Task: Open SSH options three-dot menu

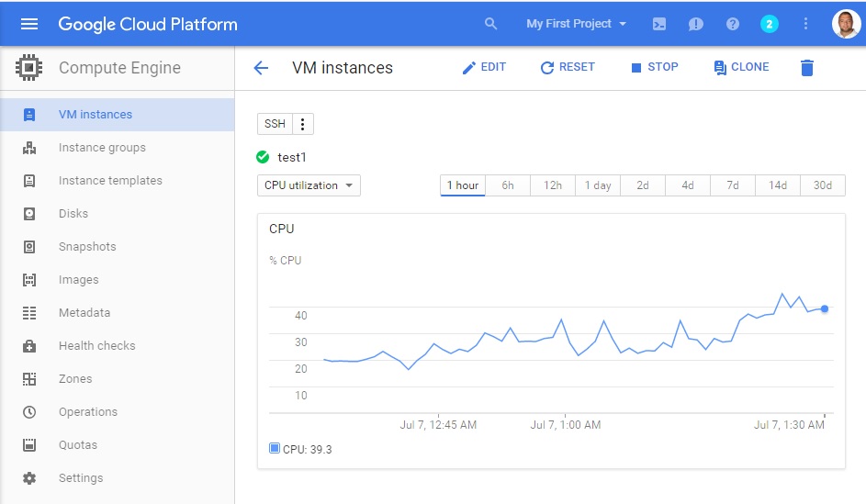Action: [303, 124]
